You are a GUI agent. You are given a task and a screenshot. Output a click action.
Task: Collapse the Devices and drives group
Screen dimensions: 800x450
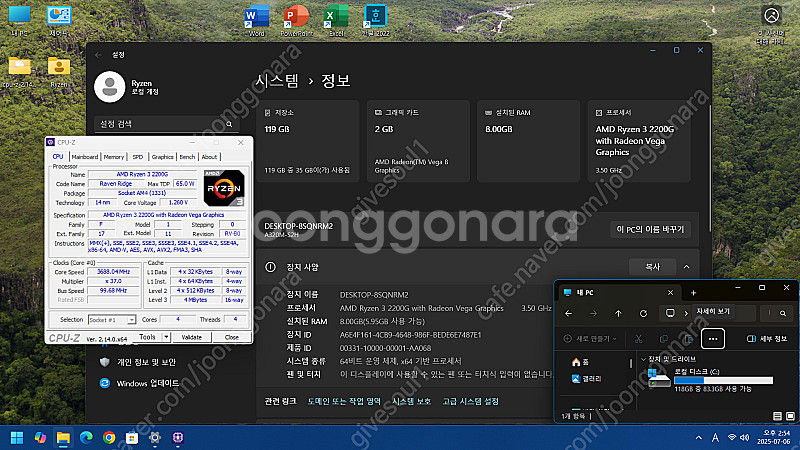[x=643, y=359]
